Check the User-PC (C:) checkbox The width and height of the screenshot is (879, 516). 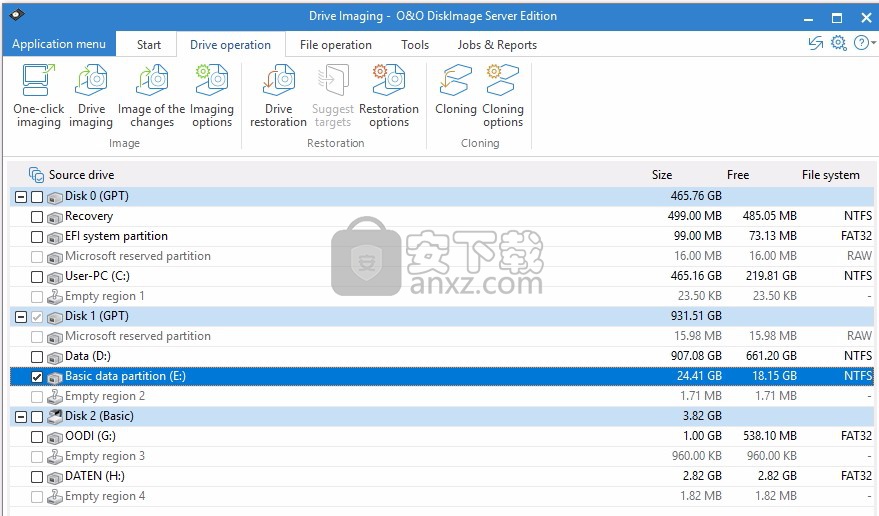37,277
